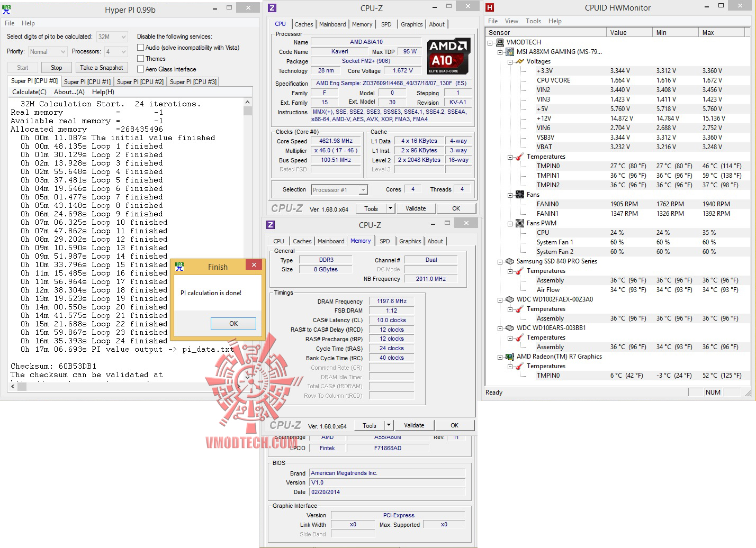Open the Processor #1 selection combo box

pos(339,190)
